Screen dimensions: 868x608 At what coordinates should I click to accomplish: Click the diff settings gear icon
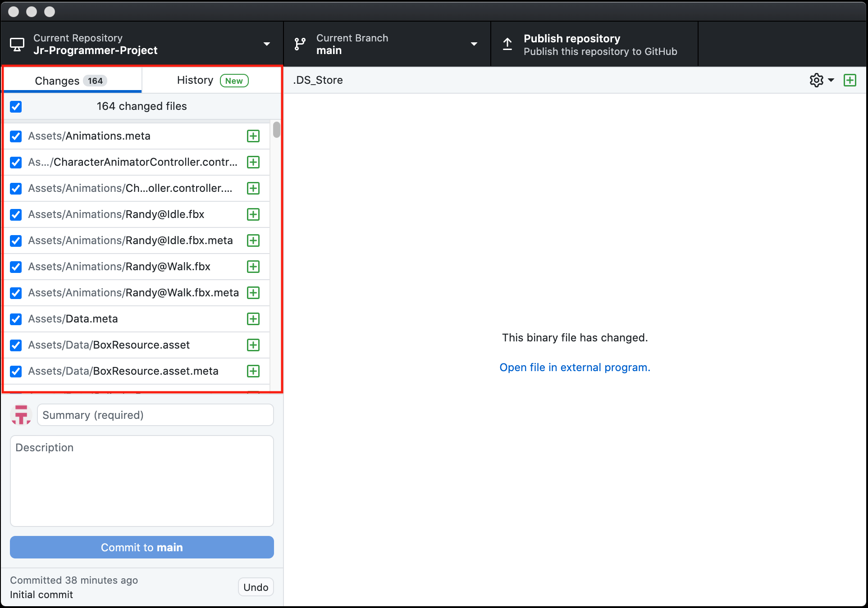[816, 80]
